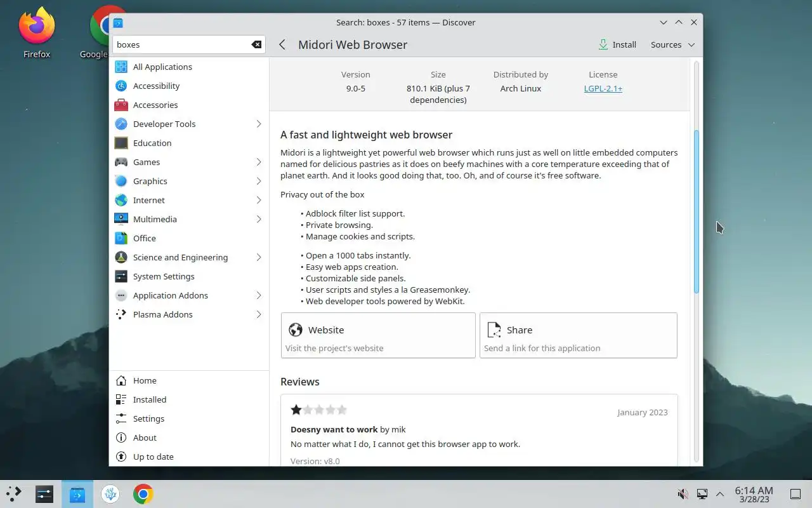Open the application launcher in taskbar

coord(14,494)
